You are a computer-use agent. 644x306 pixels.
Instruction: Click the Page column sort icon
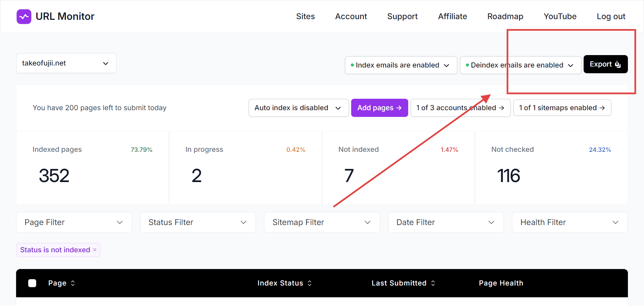point(74,283)
